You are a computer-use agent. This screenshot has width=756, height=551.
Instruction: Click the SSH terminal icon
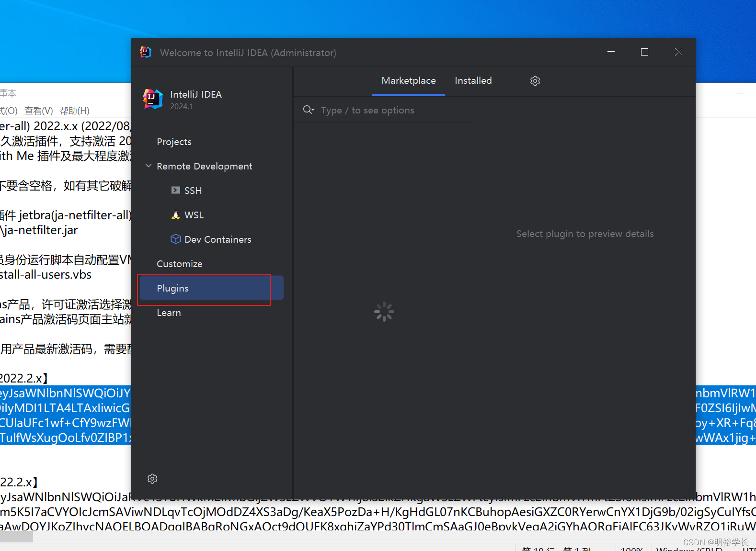176,190
